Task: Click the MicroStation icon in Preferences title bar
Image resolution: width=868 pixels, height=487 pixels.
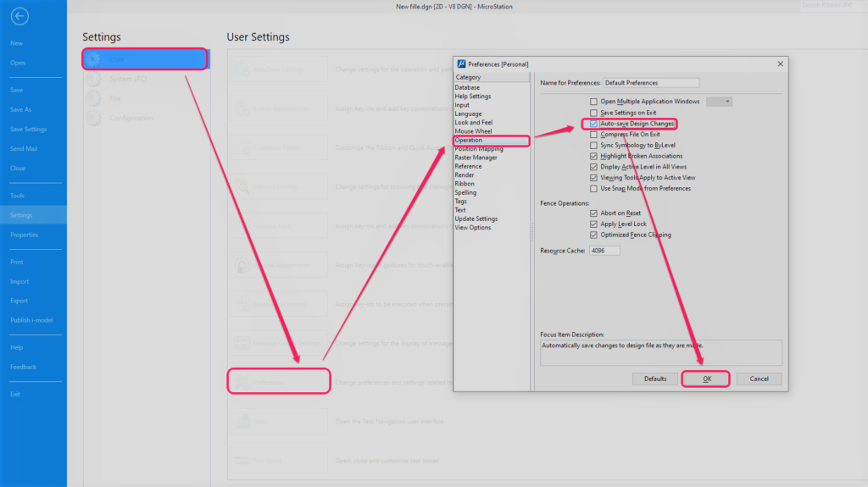Action: (x=461, y=64)
